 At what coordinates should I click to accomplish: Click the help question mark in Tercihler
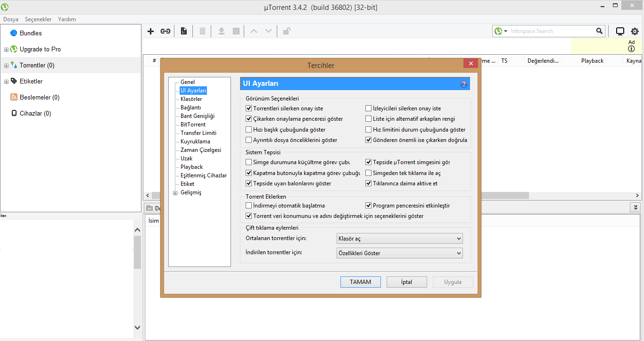(464, 84)
